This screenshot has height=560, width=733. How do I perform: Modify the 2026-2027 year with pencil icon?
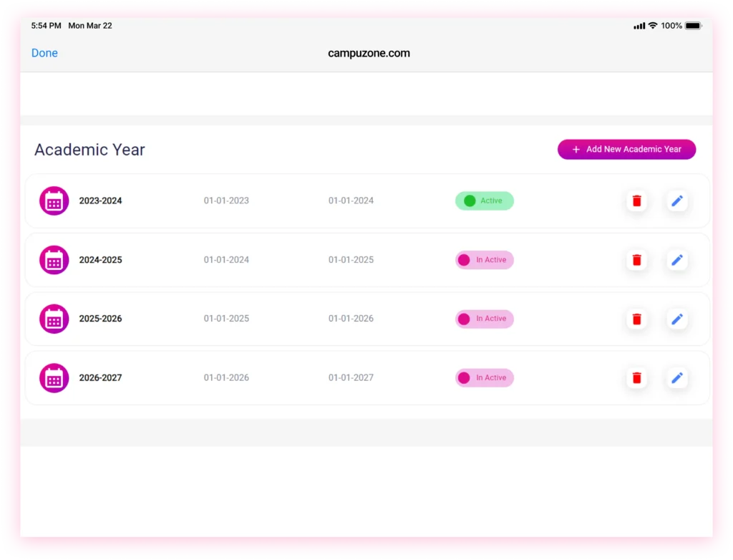coord(677,377)
